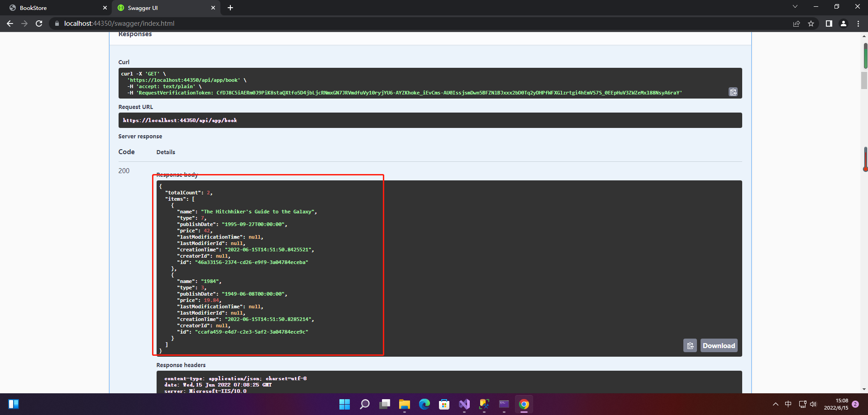The width and height of the screenshot is (868, 415).
Task: Open volume control from the tray
Action: click(813, 404)
